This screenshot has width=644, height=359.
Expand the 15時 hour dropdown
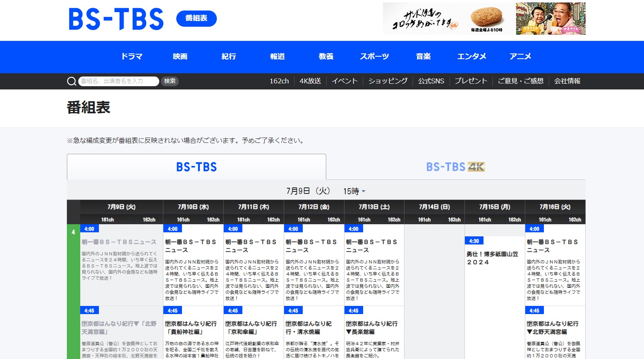click(x=354, y=191)
